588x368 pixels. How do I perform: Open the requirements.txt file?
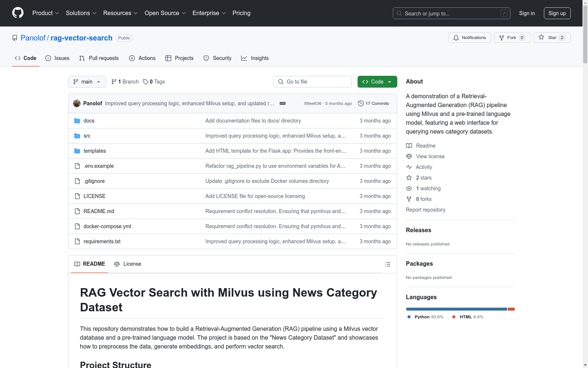coord(102,241)
